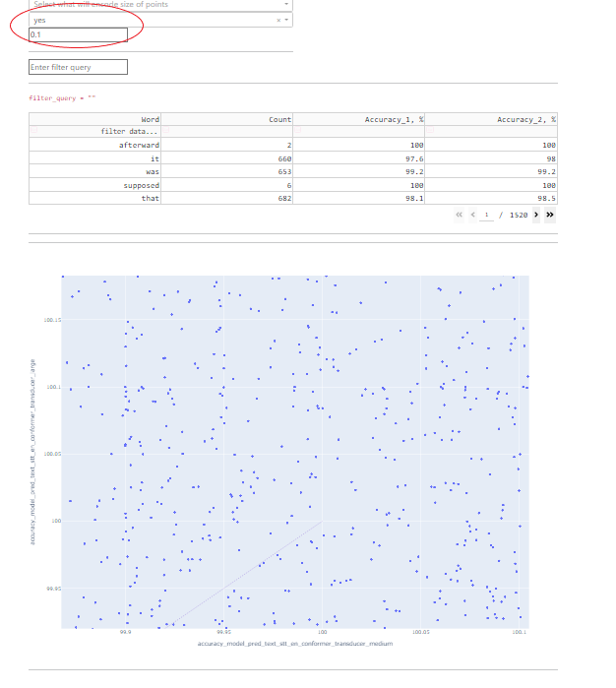Focus the 'Enter filter query' box
The height and width of the screenshot is (688, 616).
pos(78,67)
